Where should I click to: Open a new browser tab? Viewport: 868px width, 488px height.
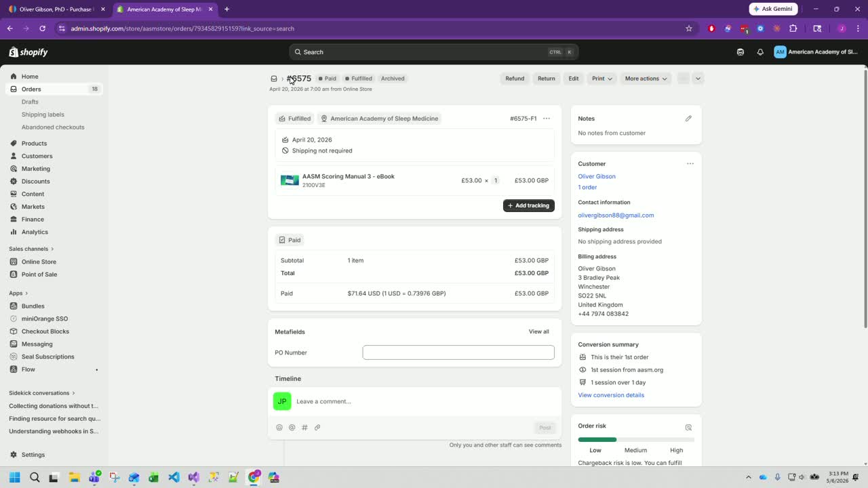pyautogui.click(x=226, y=9)
